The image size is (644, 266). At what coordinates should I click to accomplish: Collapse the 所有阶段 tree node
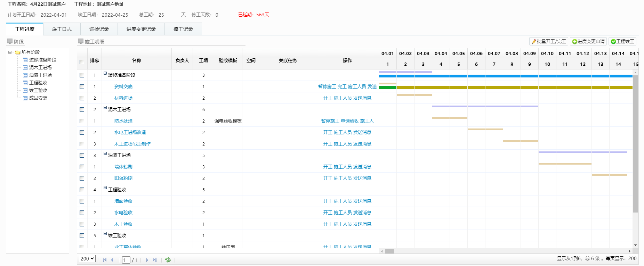[x=10, y=52]
